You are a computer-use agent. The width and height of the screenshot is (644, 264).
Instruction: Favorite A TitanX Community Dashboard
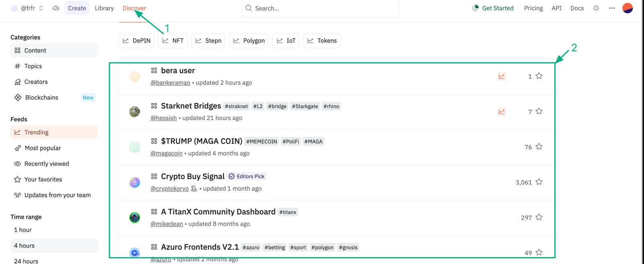(539, 217)
